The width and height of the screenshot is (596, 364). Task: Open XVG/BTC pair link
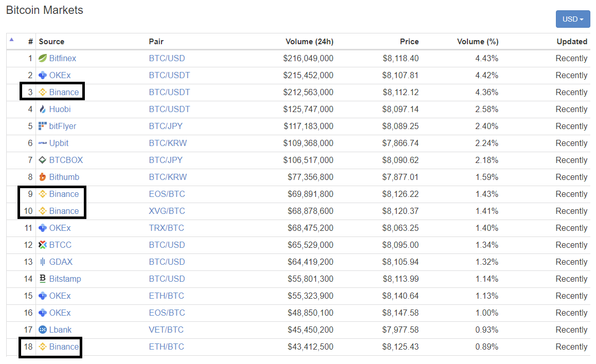tap(167, 211)
